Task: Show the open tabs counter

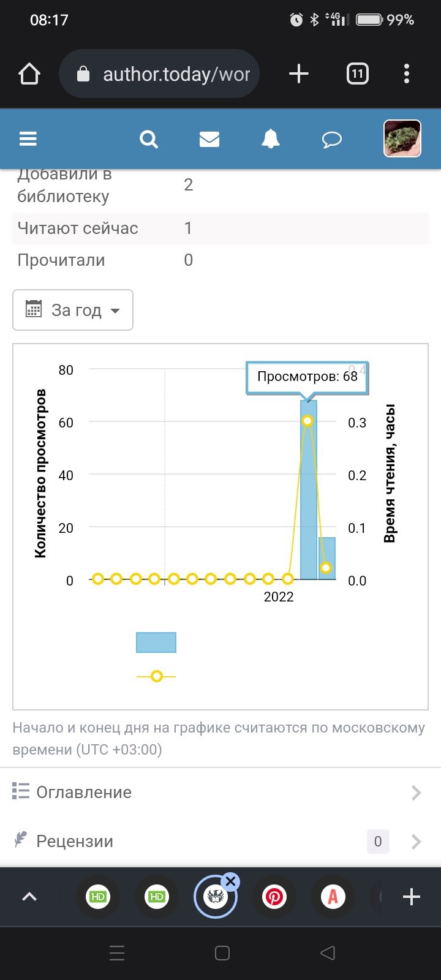Action: coord(357,74)
